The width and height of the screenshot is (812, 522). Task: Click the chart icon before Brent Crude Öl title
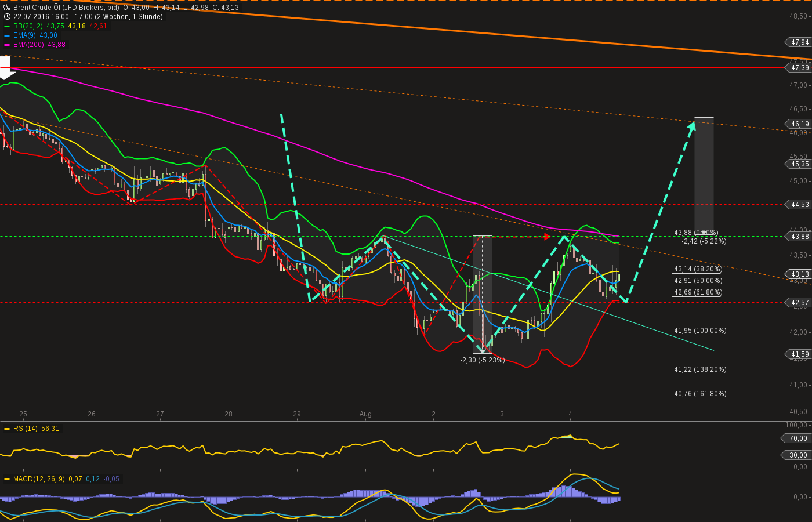click(7, 8)
